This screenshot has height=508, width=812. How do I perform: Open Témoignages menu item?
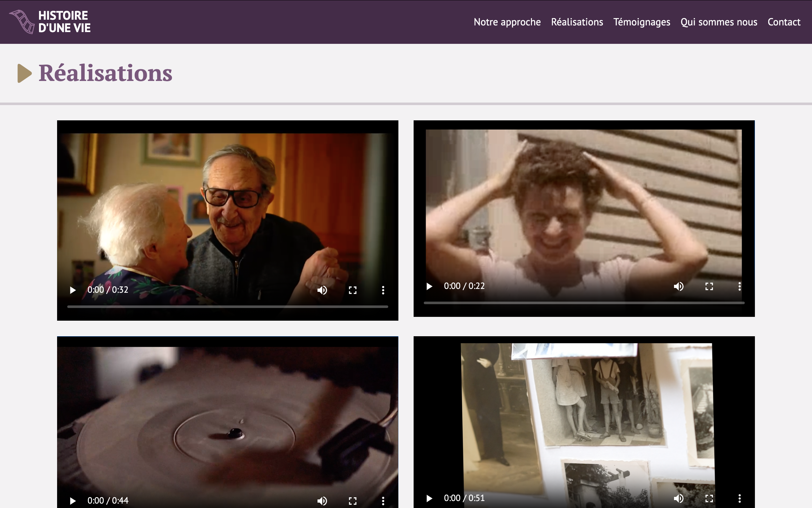tap(642, 22)
